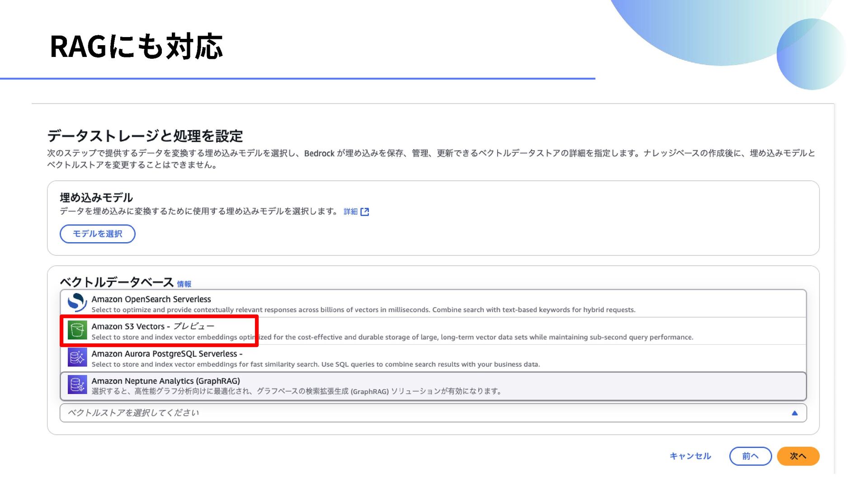Select Amazon OpenSearch Serverless option
This screenshot has height=488, width=868.
pos(433,304)
